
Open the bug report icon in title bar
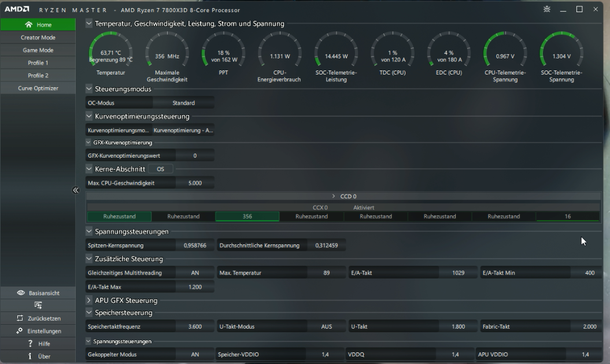point(546,9)
